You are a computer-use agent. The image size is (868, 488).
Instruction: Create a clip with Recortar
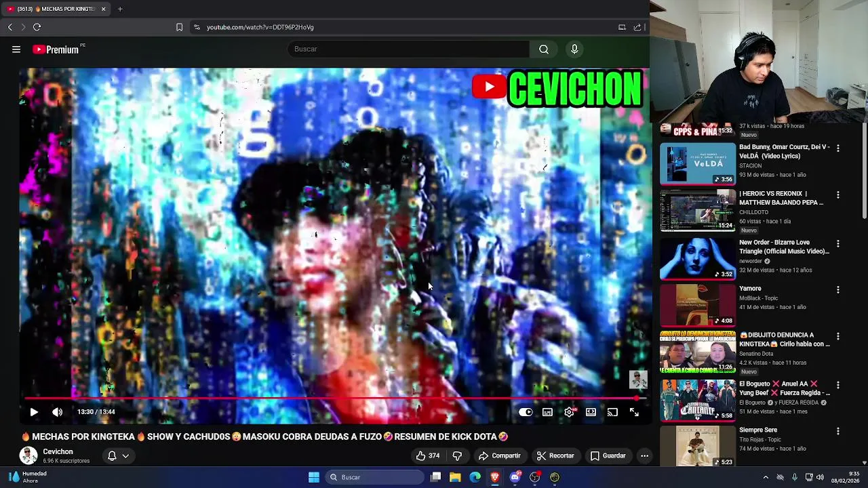pos(555,456)
